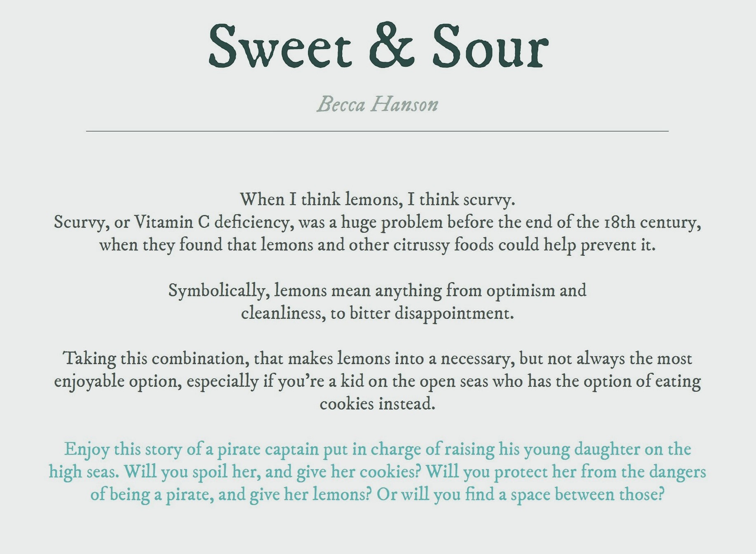Click the ampersand in the title

pyautogui.click(x=391, y=45)
